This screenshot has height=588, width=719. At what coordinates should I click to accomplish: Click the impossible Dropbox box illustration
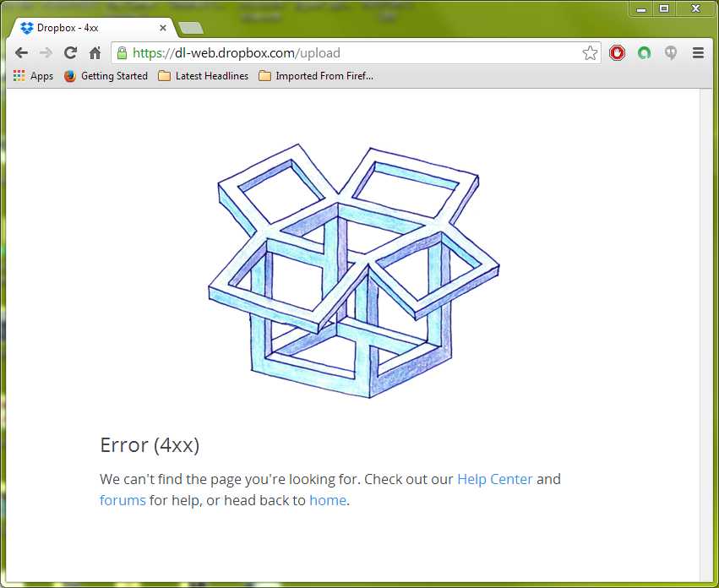point(353,270)
